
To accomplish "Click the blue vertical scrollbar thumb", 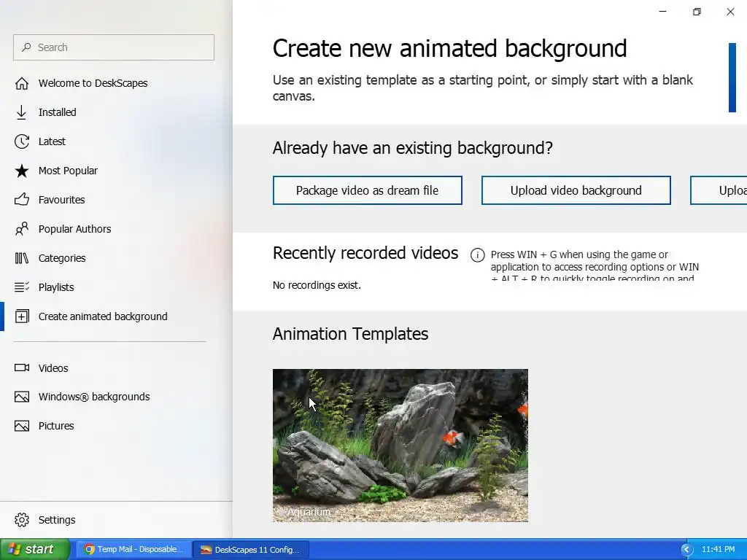I will (x=732, y=77).
